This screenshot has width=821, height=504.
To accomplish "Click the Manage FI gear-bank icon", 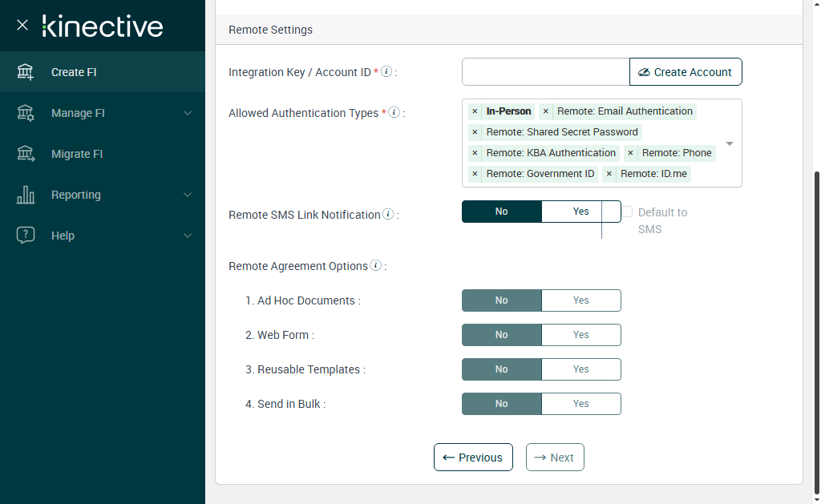I will coord(26,113).
